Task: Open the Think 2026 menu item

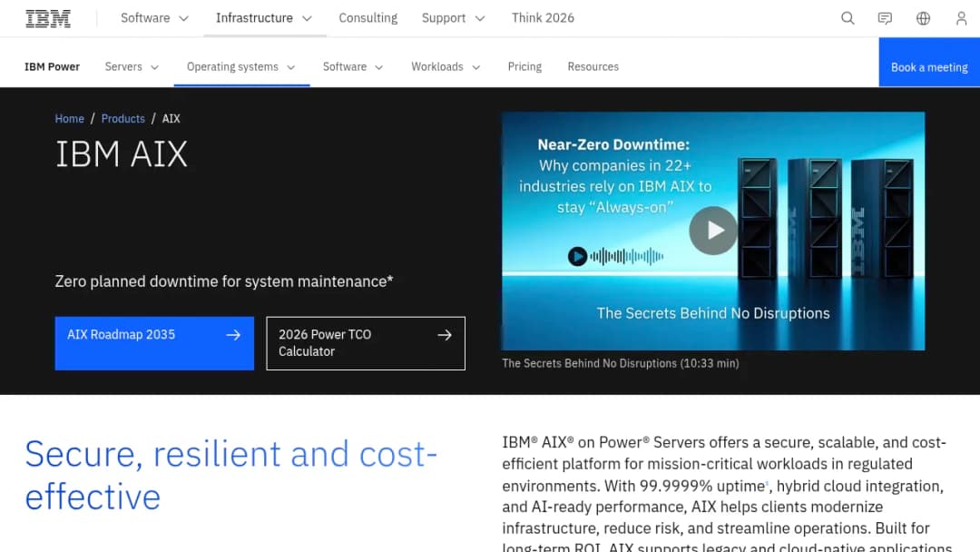Action: [543, 18]
